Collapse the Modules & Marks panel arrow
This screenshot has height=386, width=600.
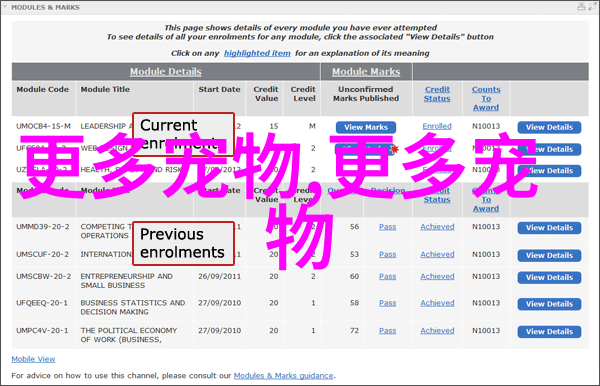[x=5, y=7]
